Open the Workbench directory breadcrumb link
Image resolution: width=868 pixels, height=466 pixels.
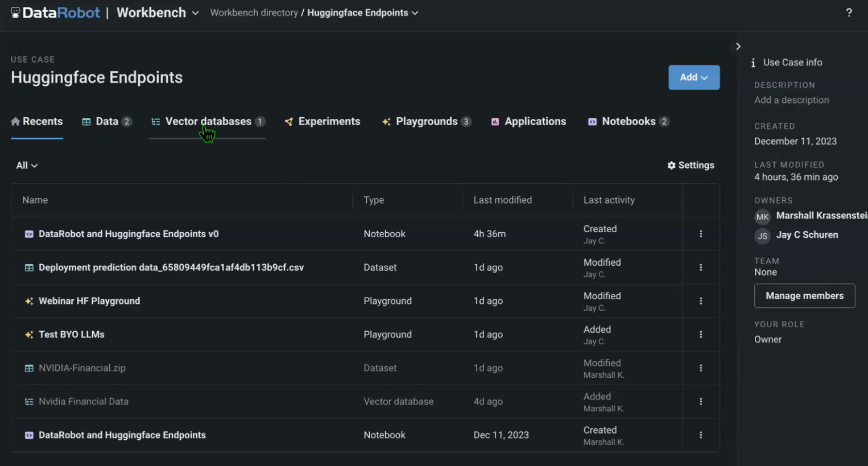254,13
